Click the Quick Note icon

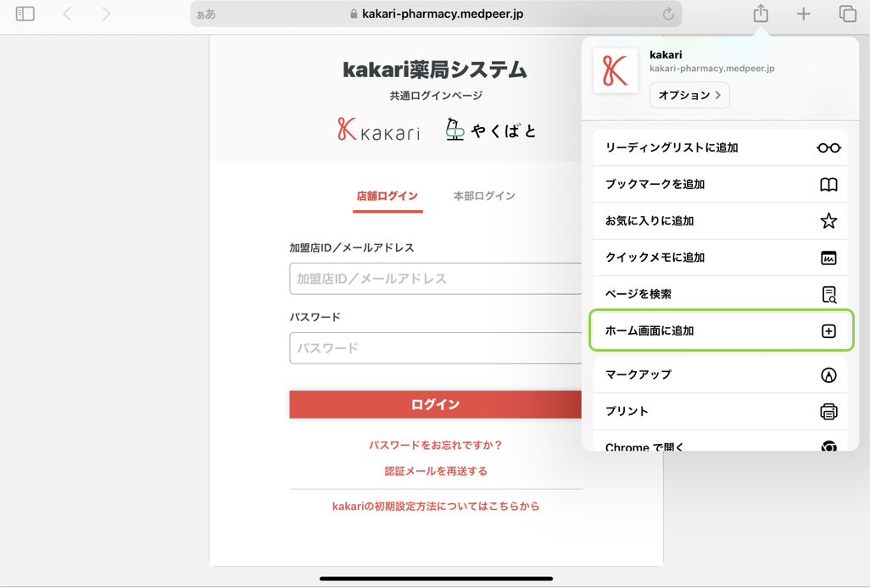(828, 258)
